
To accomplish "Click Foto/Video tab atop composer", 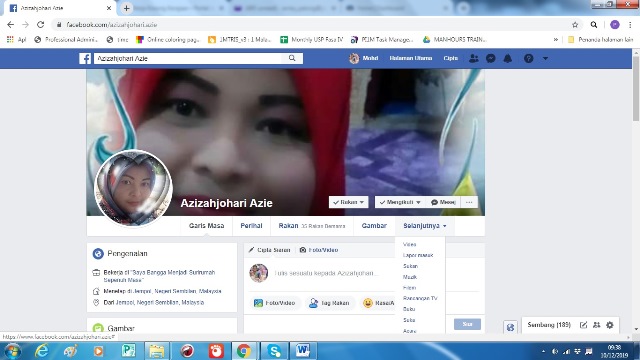I will [x=319, y=250].
